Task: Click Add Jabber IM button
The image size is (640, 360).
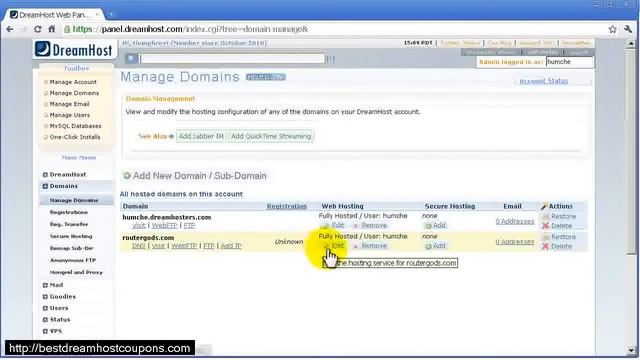Action: [201, 136]
